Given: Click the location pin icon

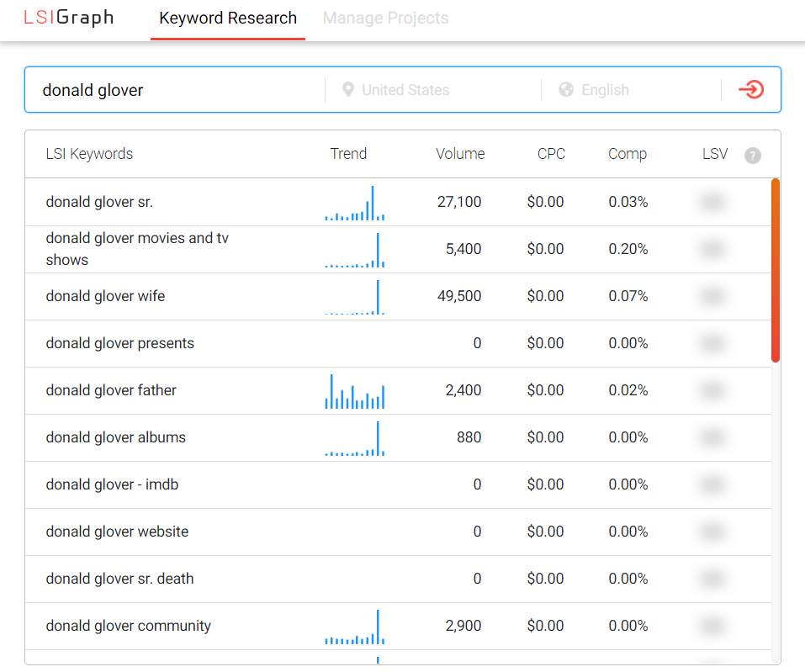Looking at the screenshot, I should click(348, 90).
